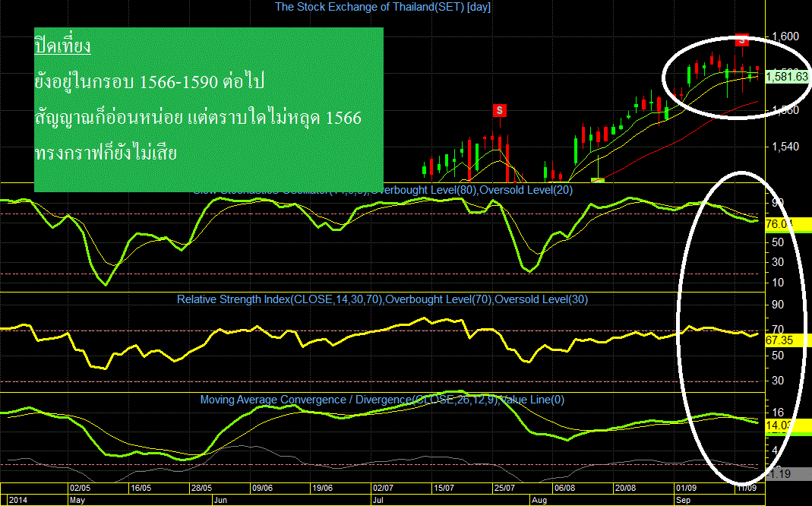The width and height of the screenshot is (812, 506).
Task: Select the chart title The Stock Exchange of Thailand(SET) [day]
Action: click(x=383, y=7)
